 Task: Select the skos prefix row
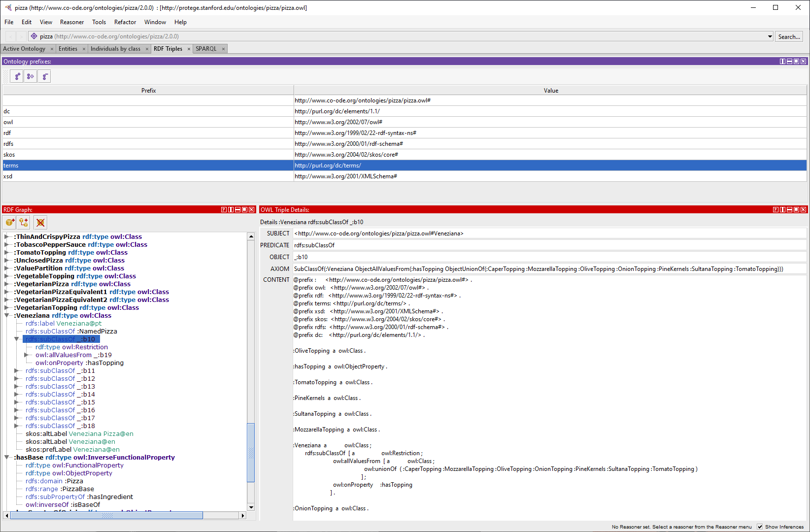point(405,155)
